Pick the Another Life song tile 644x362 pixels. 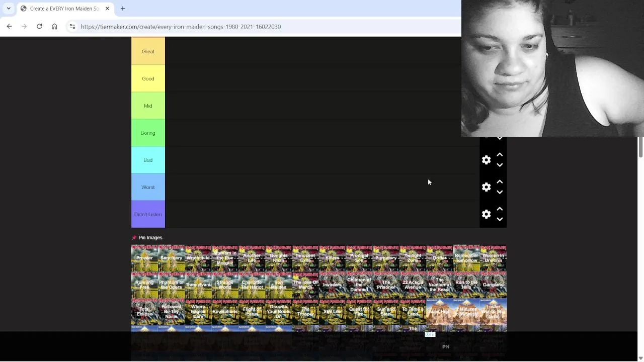click(252, 258)
